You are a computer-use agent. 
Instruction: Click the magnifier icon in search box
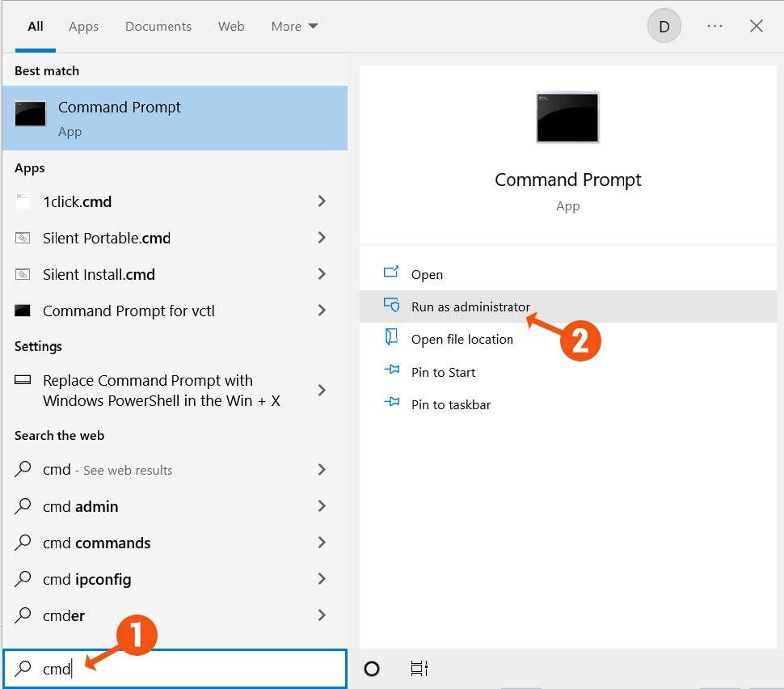click(23, 668)
